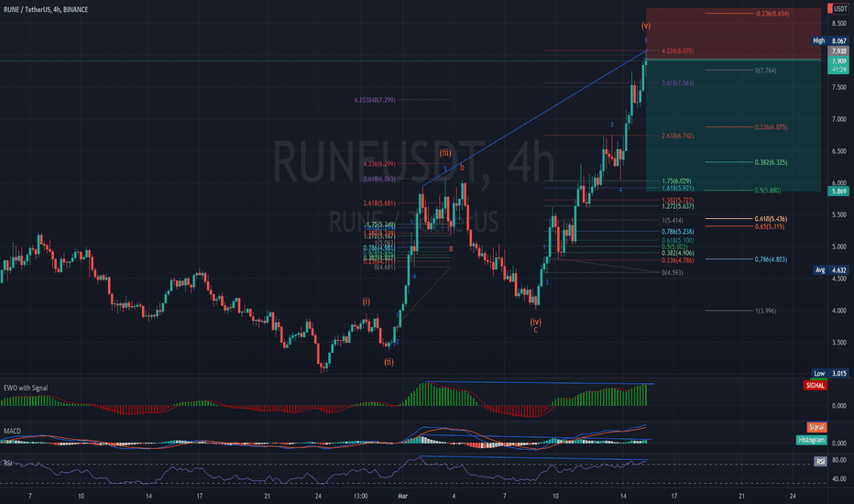Select the -0.236(8.654) Fibonacci level label
This screenshot has height=504, width=854.
point(772,14)
